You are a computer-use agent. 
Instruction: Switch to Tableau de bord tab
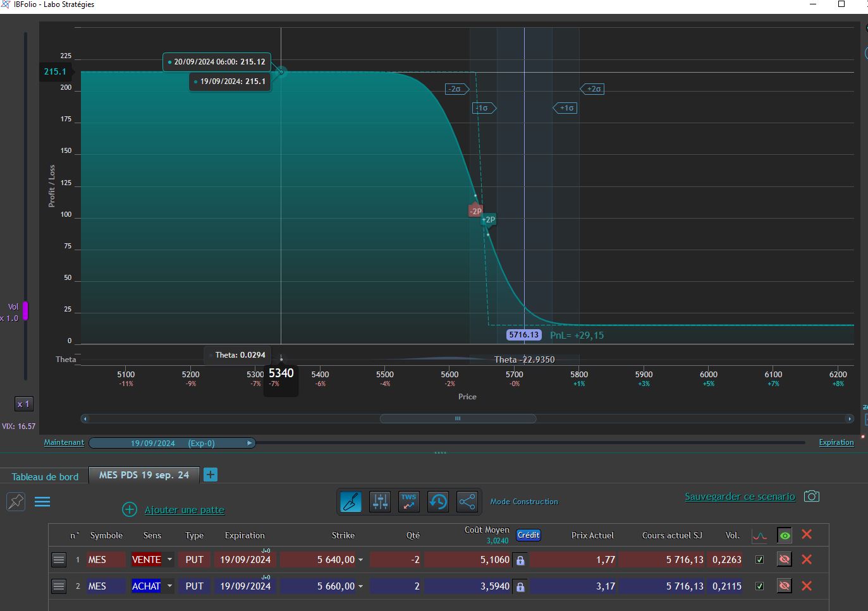45,476
